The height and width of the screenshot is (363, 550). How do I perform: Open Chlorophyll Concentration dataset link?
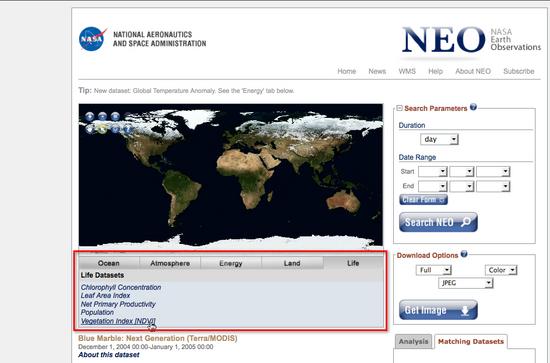point(121,287)
